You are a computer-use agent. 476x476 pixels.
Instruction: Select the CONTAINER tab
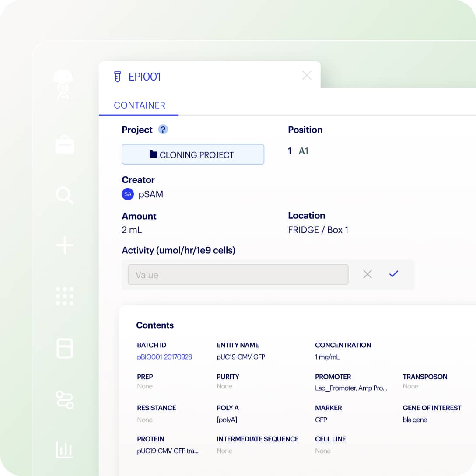click(x=139, y=105)
